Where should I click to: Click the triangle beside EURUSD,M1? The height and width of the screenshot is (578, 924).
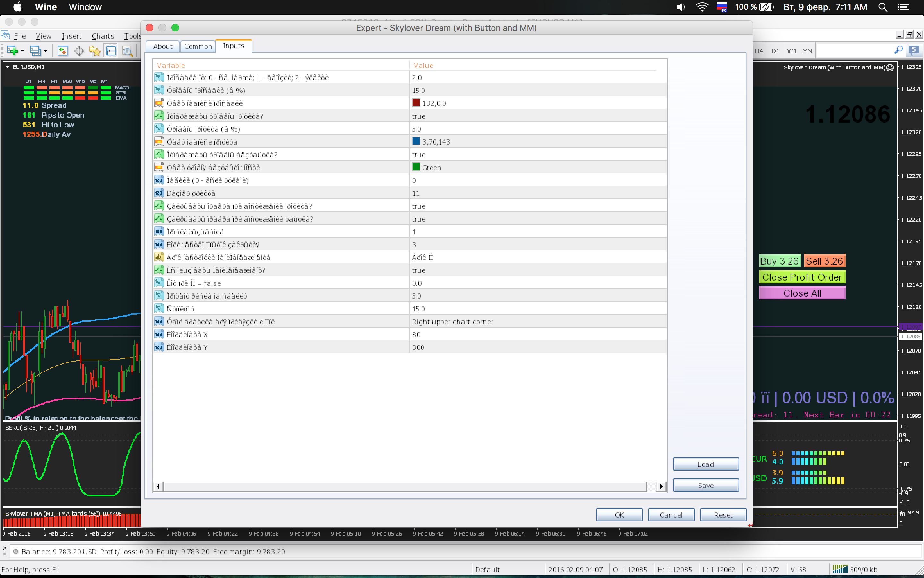coord(7,66)
